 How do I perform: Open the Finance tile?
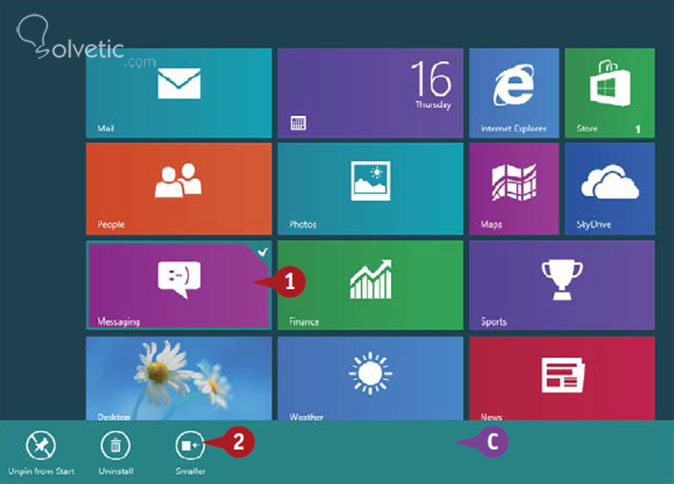coord(370,285)
